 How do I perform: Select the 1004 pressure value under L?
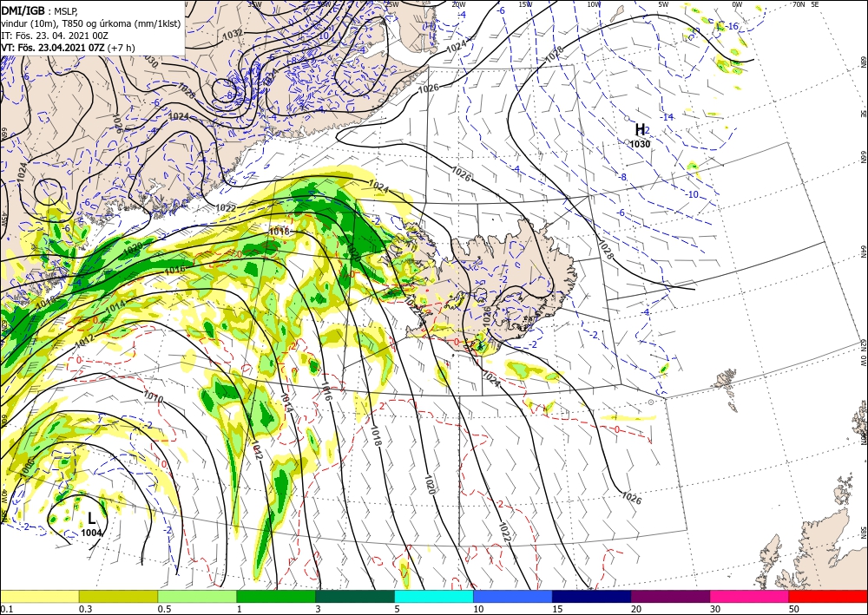pyautogui.click(x=91, y=533)
